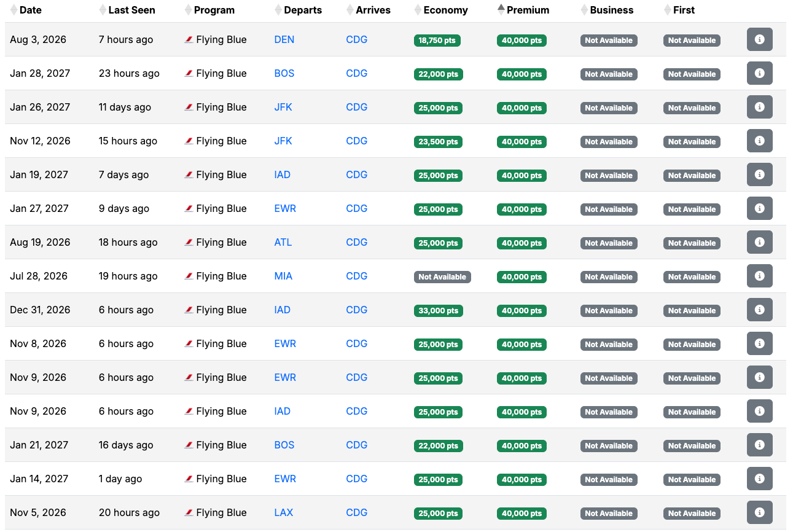Show info for the Jan 27, 2027 EWR flight
793x532 pixels.
coord(759,208)
